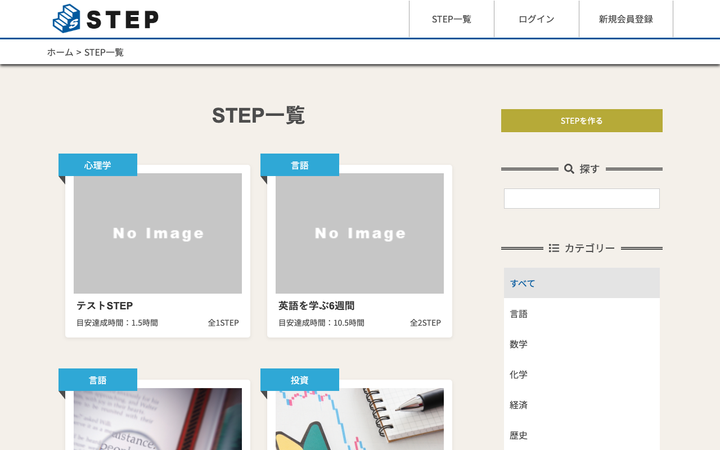Open STEP一覧 in the header navigation
The height and width of the screenshot is (450, 720).
[x=451, y=19]
